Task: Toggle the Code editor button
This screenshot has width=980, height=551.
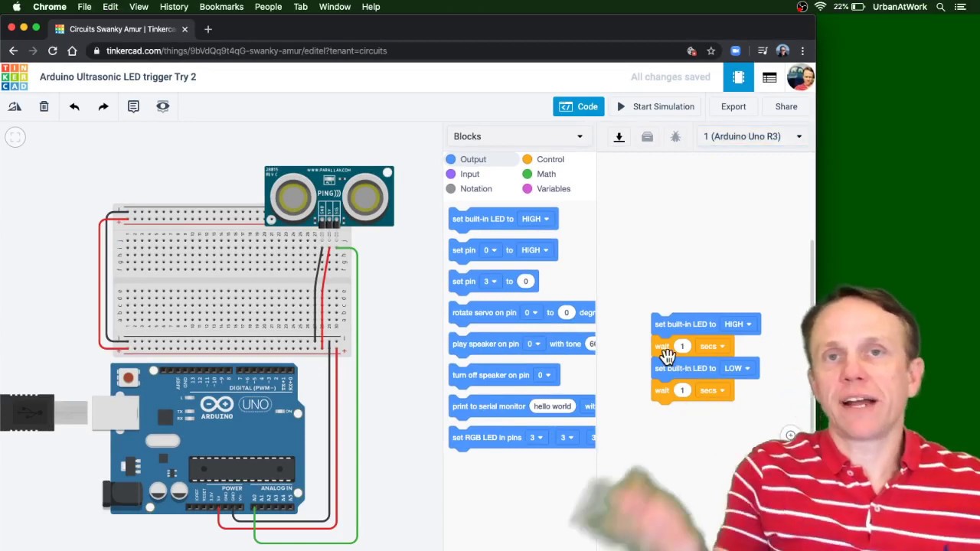Action: coord(578,106)
